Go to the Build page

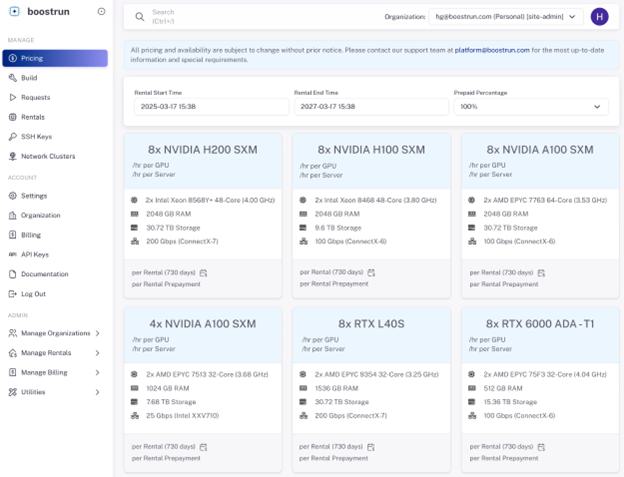(30, 78)
